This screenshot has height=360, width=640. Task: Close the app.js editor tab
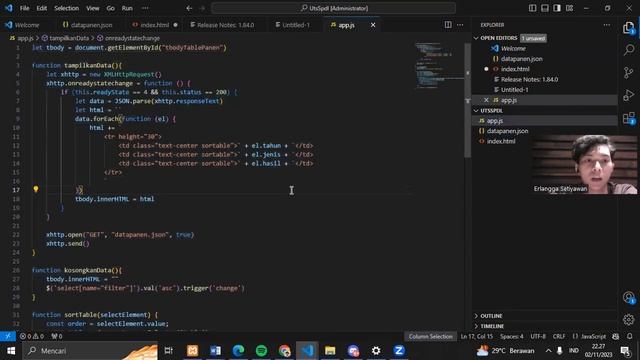(373, 25)
